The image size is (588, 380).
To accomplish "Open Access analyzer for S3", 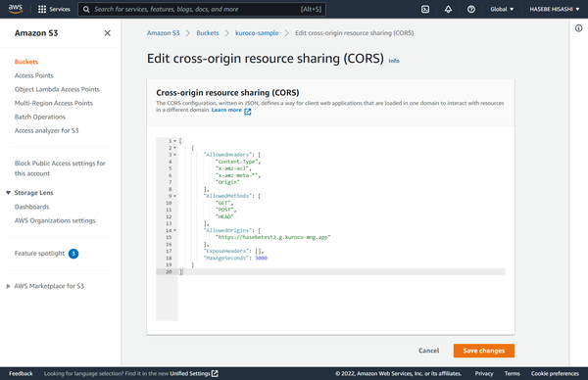I will click(46, 130).
